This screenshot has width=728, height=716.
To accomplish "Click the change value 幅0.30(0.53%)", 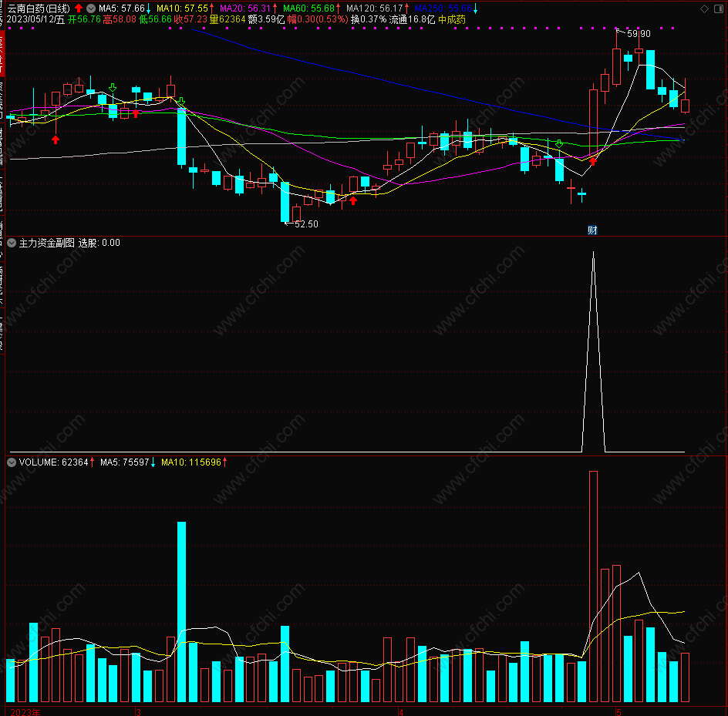I will tap(318, 19).
